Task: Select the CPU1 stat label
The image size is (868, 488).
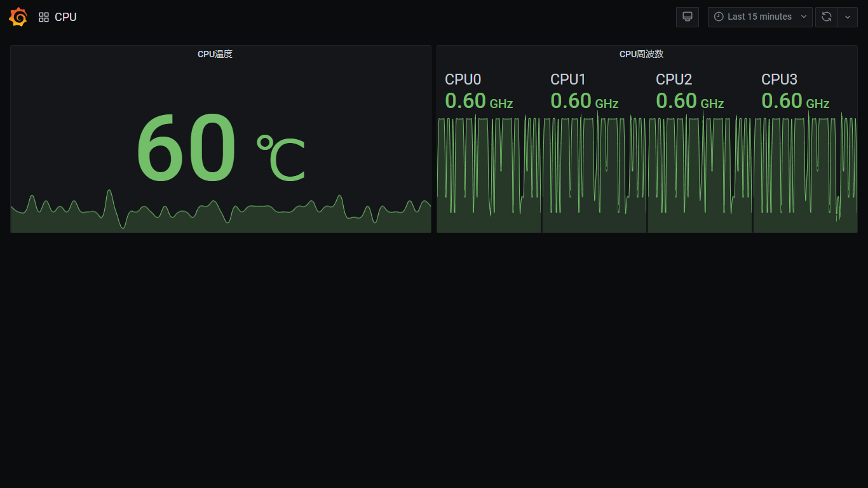Action: [568, 79]
